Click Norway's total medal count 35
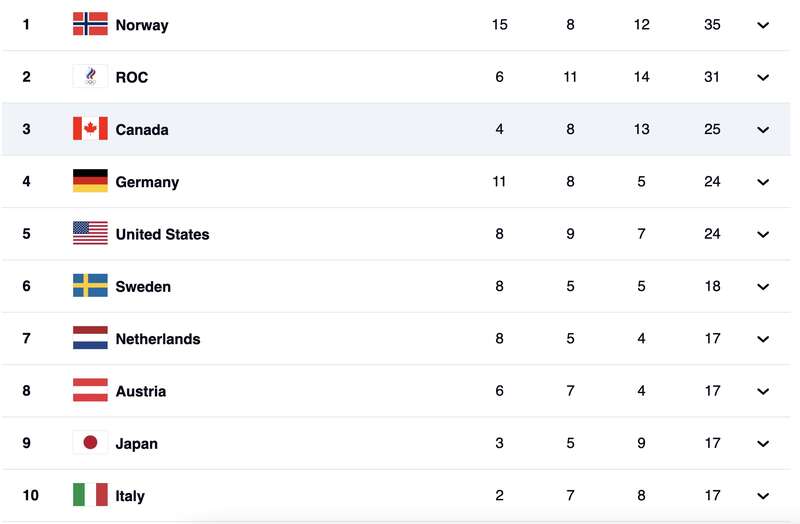800x524 pixels. tap(712, 24)
